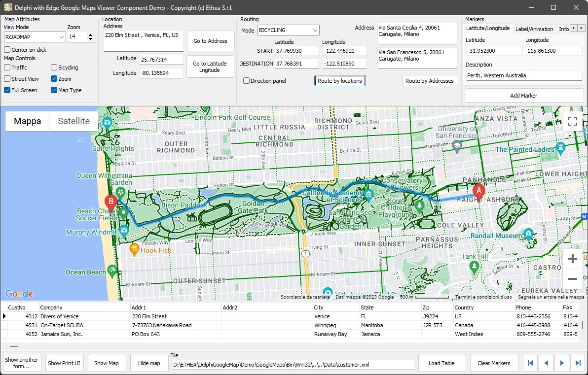Zoom in with the map plus icon
The height and width of the screenshot is (375, 588).
(572, 259)
